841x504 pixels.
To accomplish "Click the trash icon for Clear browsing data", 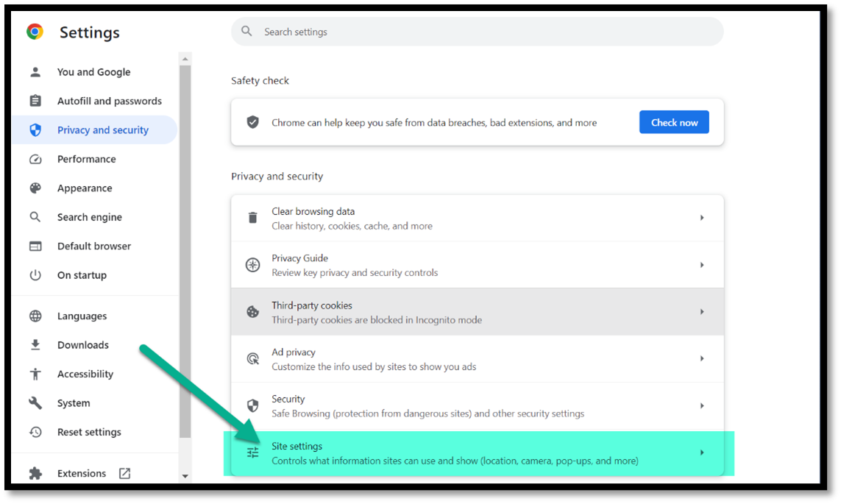I will point(252,218).
